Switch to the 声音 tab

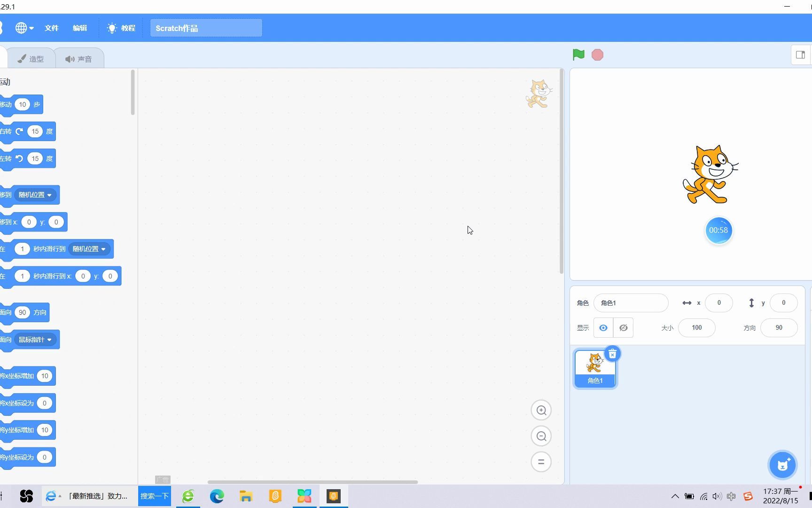click(78, 59)
